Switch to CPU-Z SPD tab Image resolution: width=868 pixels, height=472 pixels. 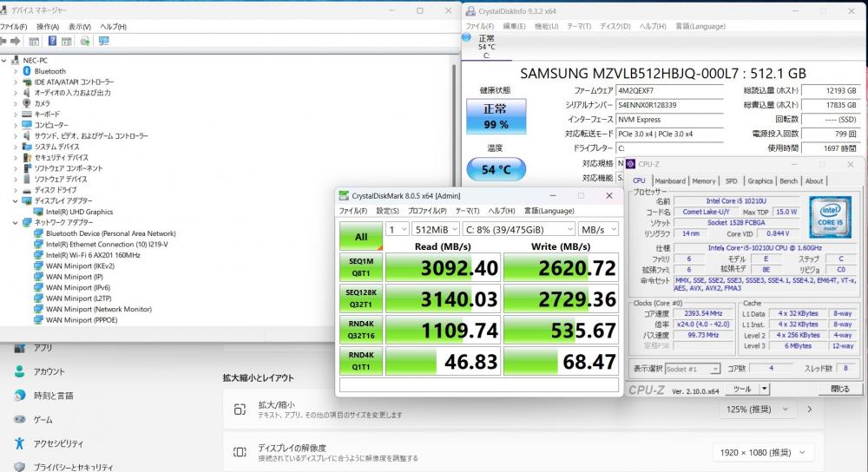coord(731,181)
